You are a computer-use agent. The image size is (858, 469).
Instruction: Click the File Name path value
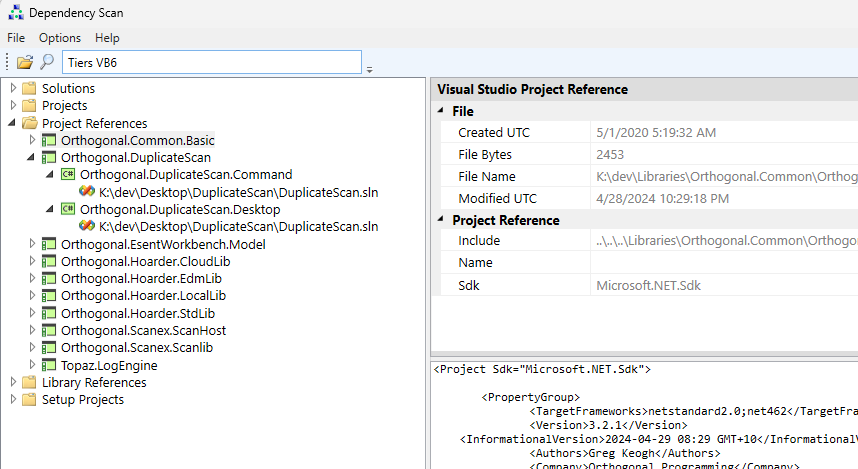pyautogui.click(x=727, y=176)
